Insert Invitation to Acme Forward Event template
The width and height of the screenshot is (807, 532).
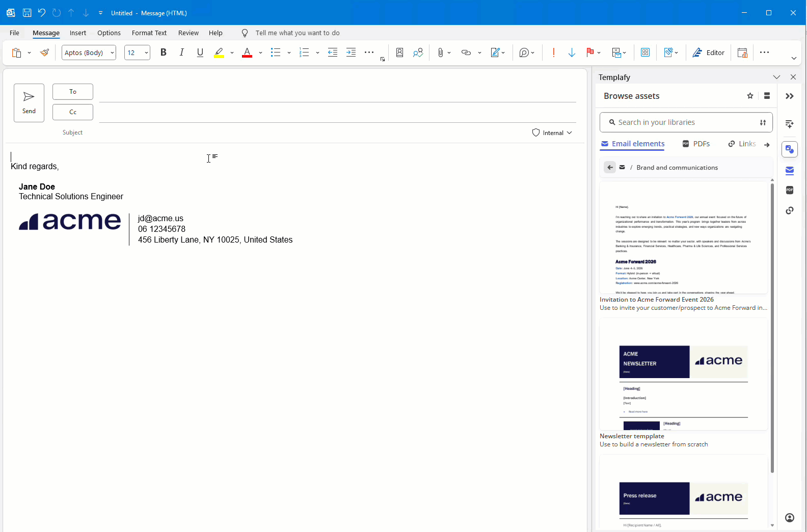pyautogui.click(x=684, y=237)
